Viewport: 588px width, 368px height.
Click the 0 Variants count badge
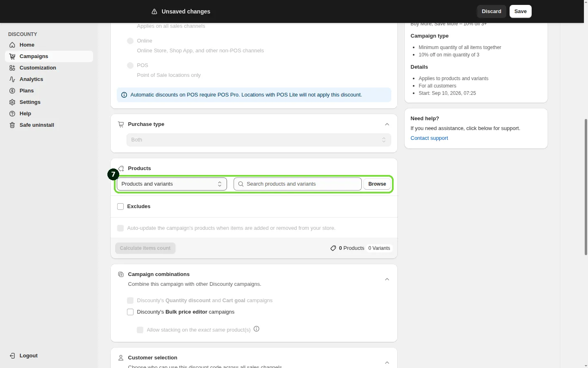point(379,248)
